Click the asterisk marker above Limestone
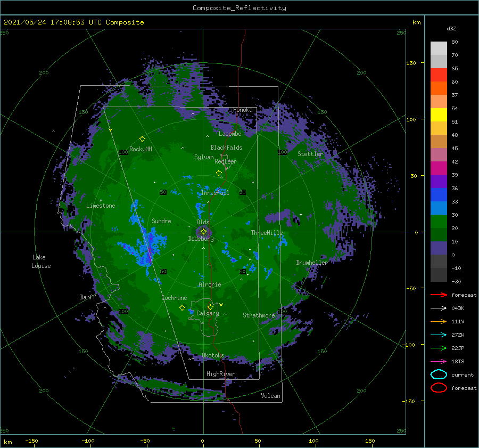This screenshot has width=479, height=448. 101,201
